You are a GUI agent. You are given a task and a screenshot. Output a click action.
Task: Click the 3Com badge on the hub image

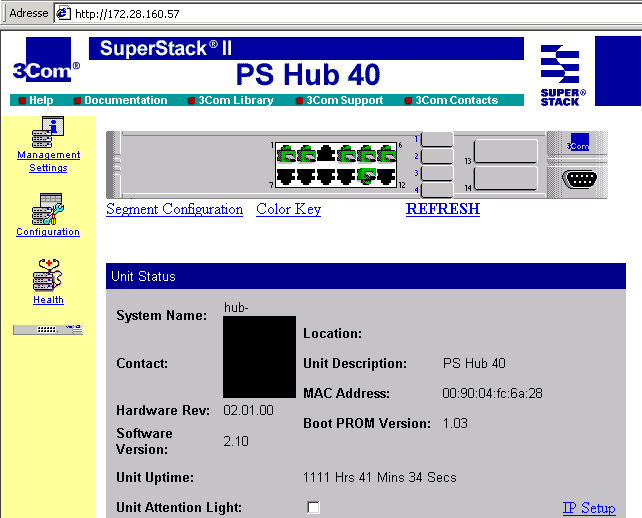pos(578,142)
